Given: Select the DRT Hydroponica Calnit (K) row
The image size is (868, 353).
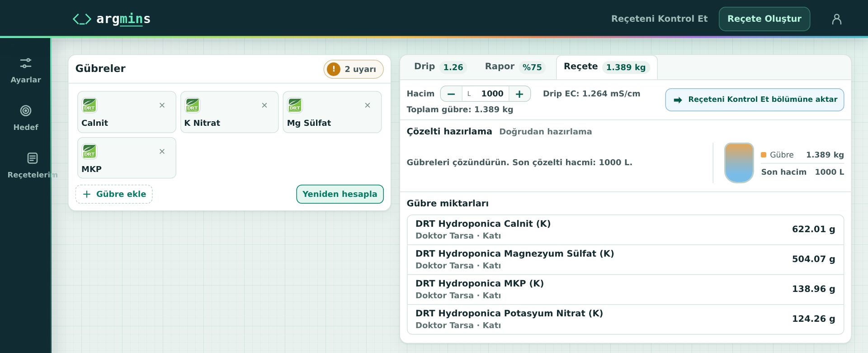Looking at the screenshot, I should pos(625,230).
